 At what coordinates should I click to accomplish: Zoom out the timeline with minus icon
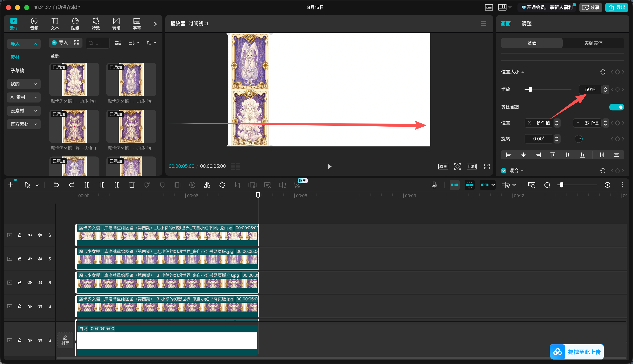point(547,185)
